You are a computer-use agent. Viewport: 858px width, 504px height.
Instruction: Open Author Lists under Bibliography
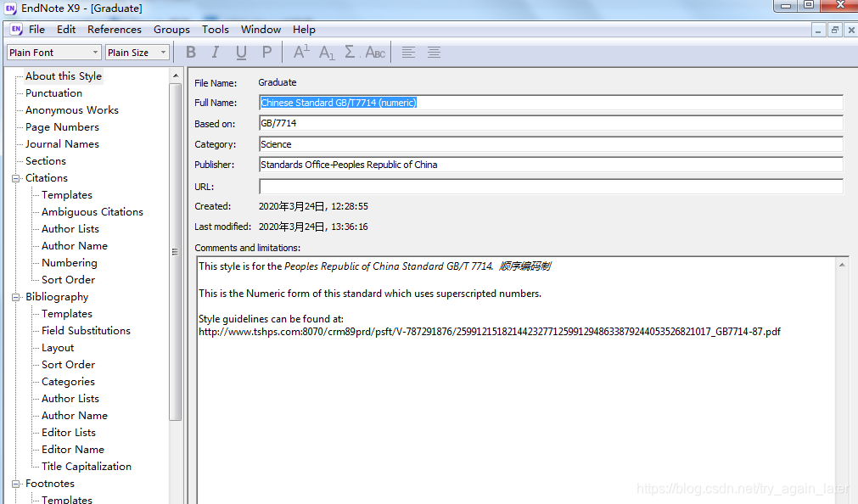coord(70,399)
